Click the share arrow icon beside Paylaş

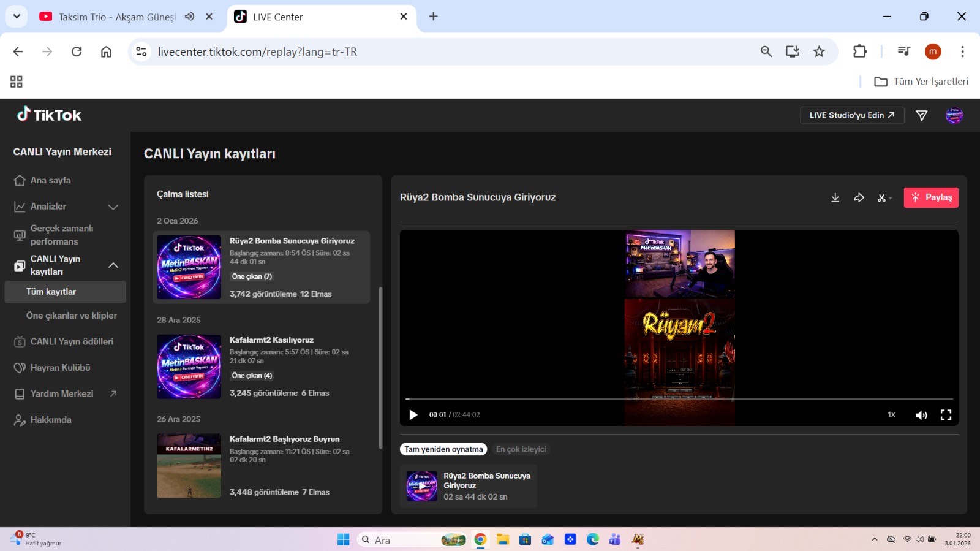click(859, 197)
